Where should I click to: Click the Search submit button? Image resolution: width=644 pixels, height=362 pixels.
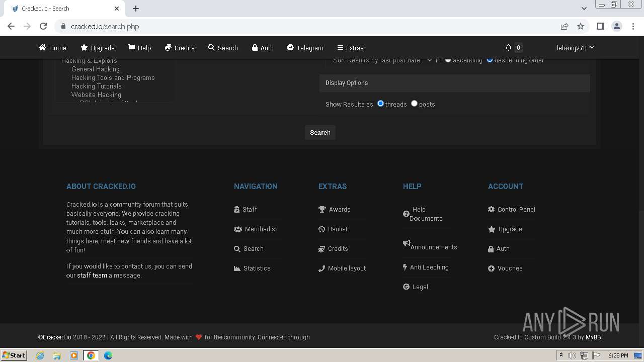click(x=320, y=132)
